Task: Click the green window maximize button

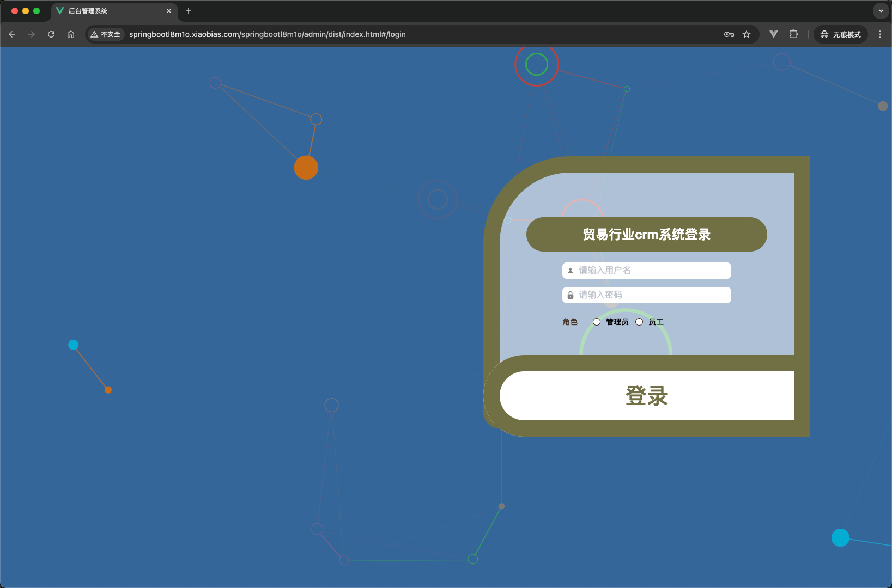Action: click(x=37, y=11)
